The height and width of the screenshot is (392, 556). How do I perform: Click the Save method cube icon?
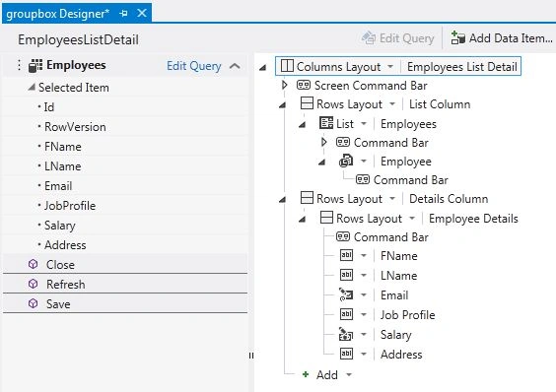[x=33, y=303]
